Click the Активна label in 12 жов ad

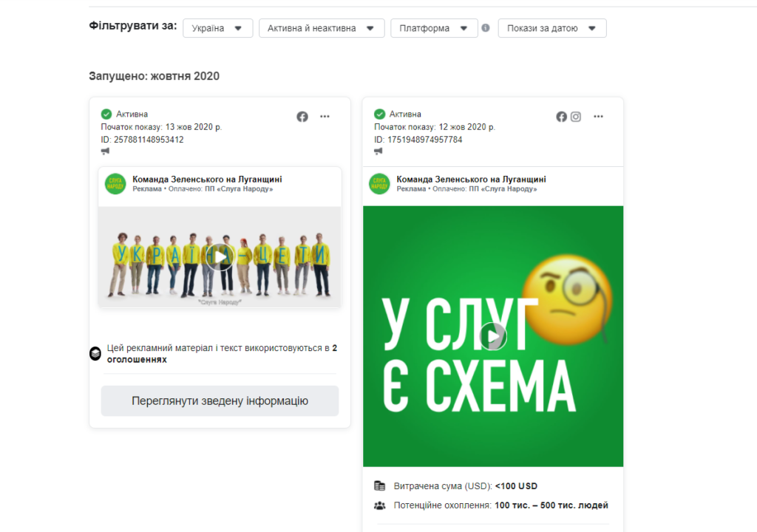(405, 114)
